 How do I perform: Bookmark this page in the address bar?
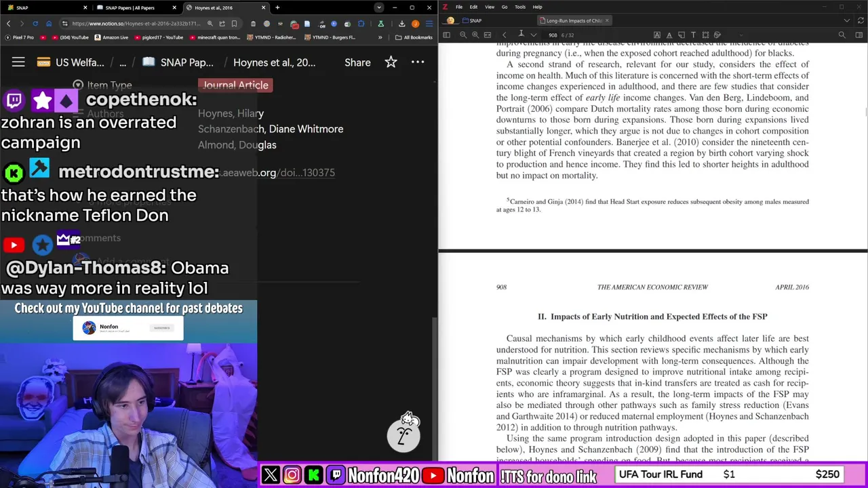pyautogui.click(x=234, y=24)
